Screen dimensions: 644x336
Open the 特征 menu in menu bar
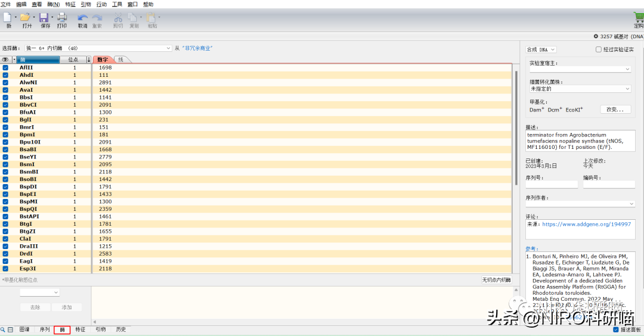(x=70, y=4)
